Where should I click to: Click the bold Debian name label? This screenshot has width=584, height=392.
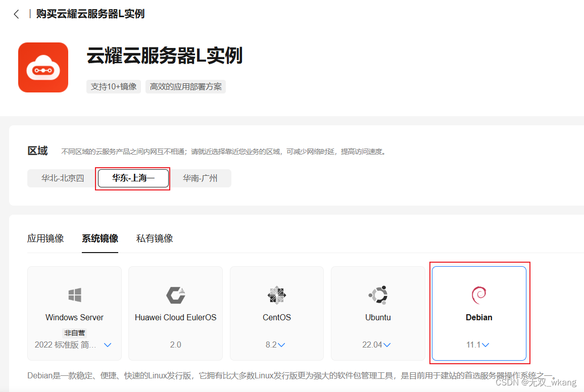click(479, 318)
